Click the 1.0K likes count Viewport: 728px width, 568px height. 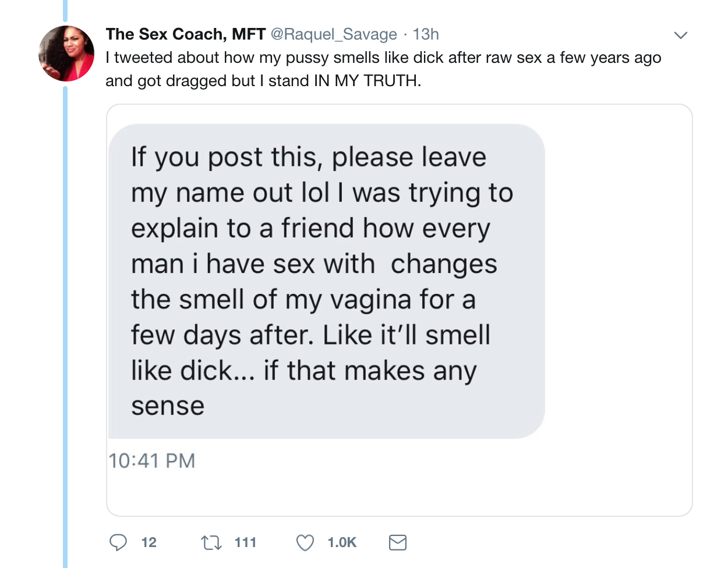[x=342, y=542]
